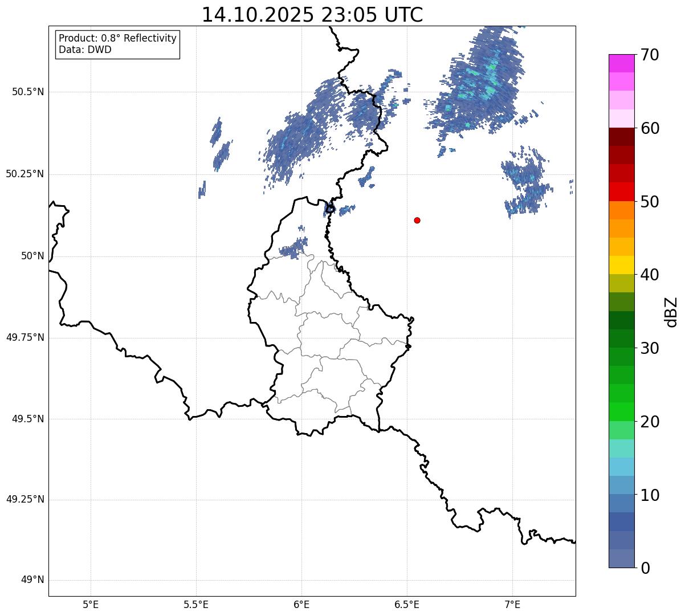The height and width of the screenshot is (616, 685).
Task: Click the 6.5°E longitude label
Action: (x=407, y=604)
